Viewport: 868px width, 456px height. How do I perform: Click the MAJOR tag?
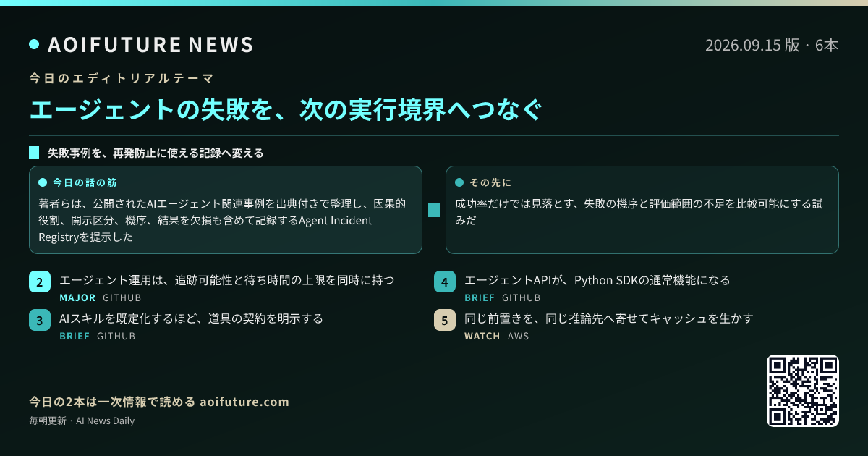[x=77, y=297]
